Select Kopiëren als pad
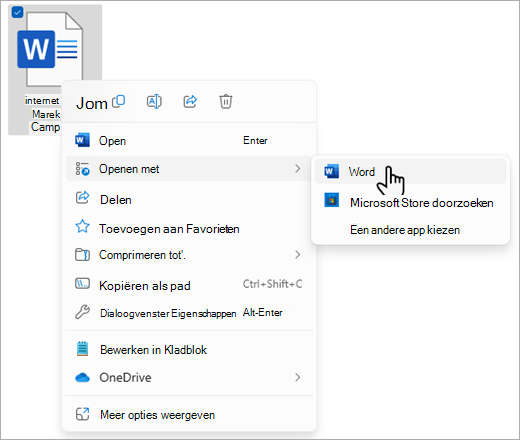 [189, 285]
